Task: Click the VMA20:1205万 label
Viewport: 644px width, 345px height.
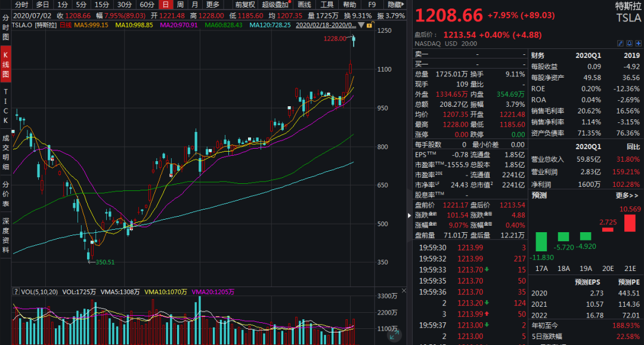Action: [x=213, y=292]
